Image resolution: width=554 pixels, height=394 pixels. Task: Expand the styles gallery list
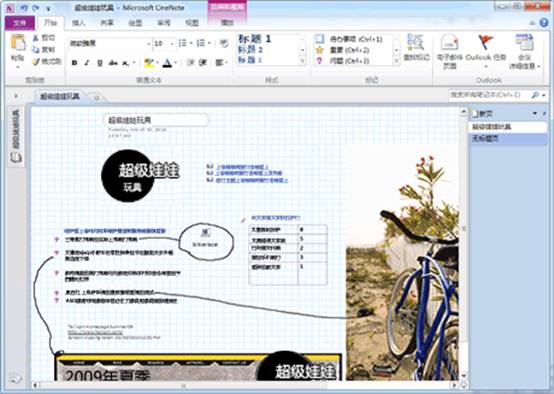click(302, 61)
